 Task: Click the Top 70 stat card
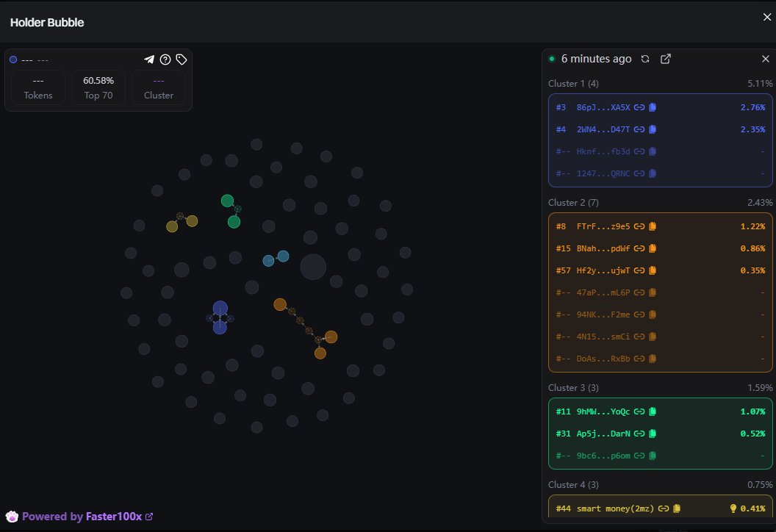98,87
